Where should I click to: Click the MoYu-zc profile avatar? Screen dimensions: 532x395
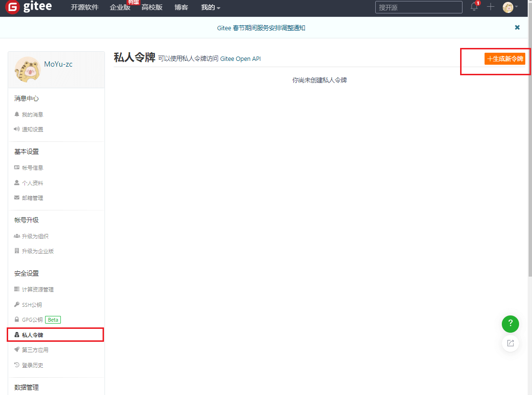[27, 70]
